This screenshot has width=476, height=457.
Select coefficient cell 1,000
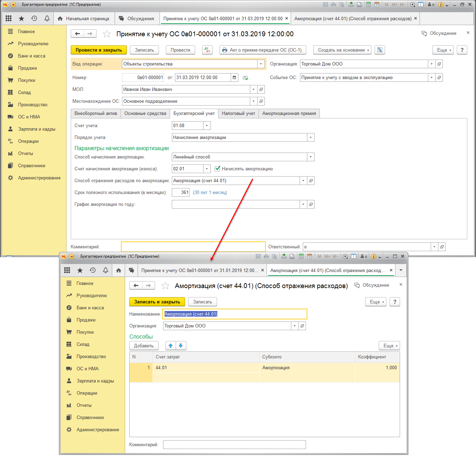[377, 368]
